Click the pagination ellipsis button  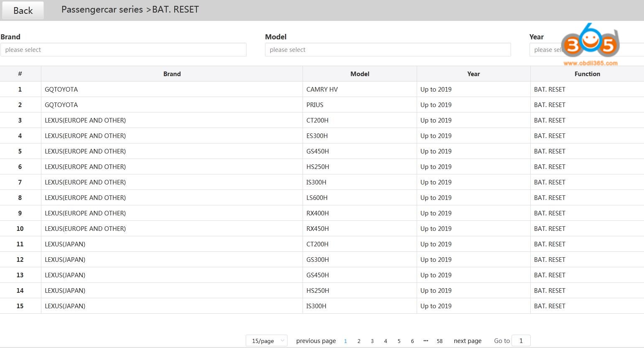pyautogui.click(x=426, y=341)
